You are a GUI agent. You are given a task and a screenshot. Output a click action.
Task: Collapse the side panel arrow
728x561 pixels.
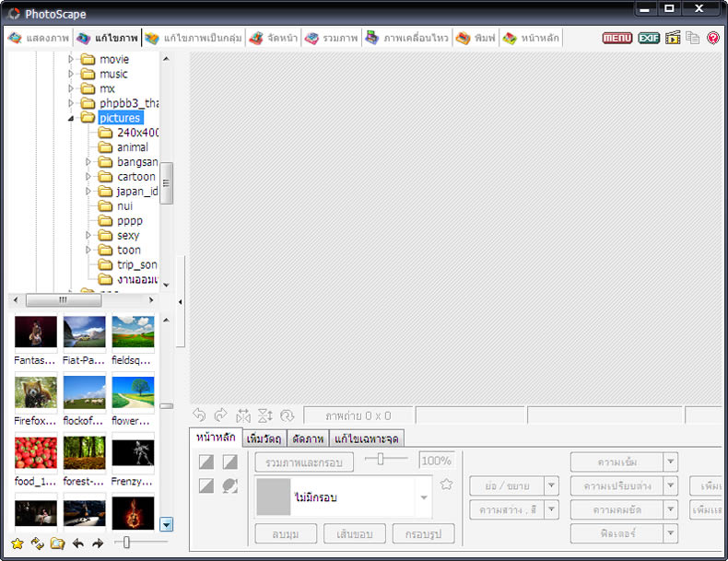[180, 302]
